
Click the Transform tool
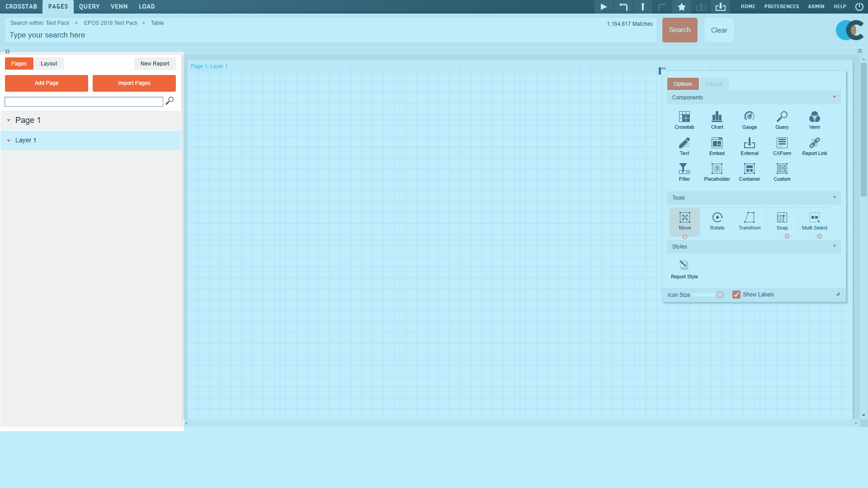pyautogui.click(x=749, y=221)
